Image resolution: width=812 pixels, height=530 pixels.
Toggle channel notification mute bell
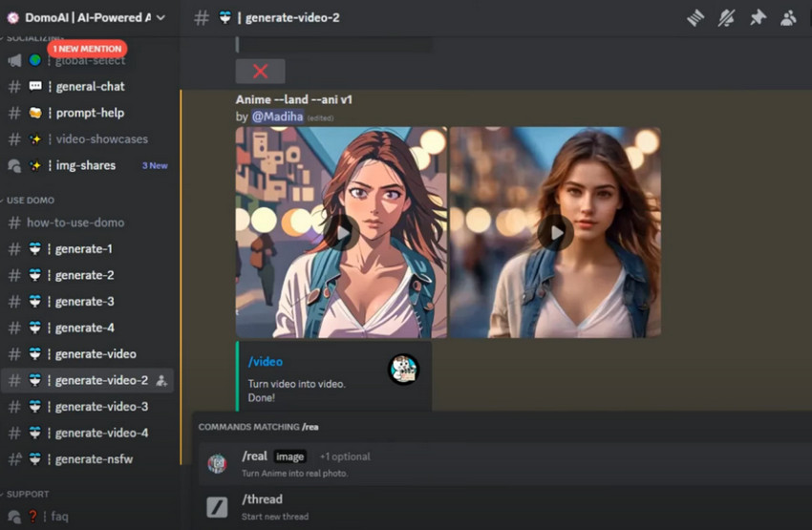726,17
